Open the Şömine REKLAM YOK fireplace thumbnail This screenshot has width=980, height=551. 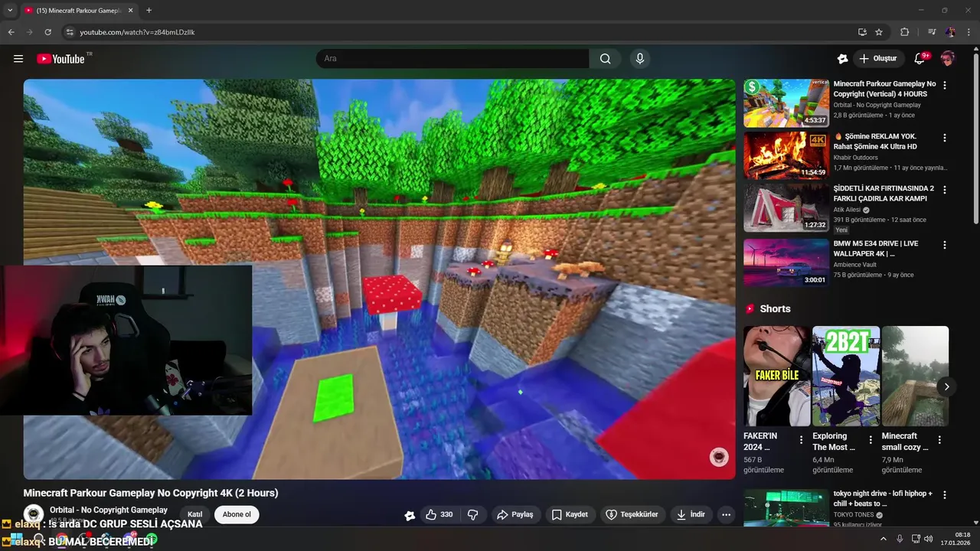click(786, 155)
